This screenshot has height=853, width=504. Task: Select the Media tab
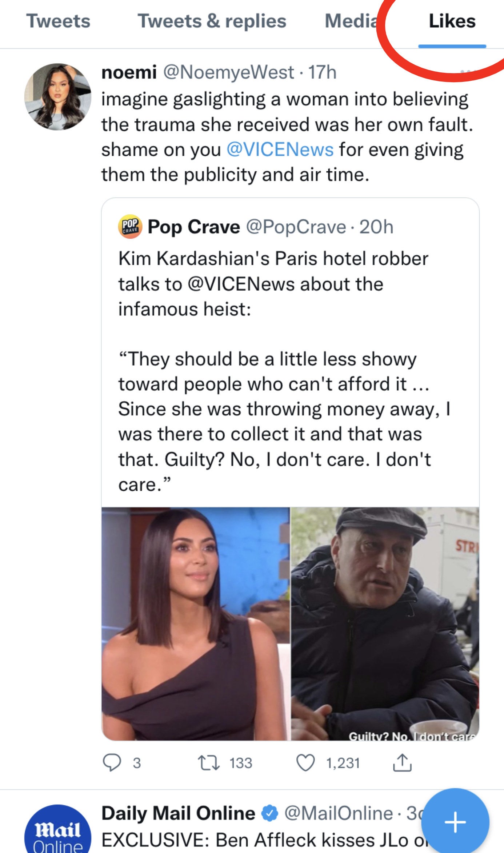click(x=351, y=21)
